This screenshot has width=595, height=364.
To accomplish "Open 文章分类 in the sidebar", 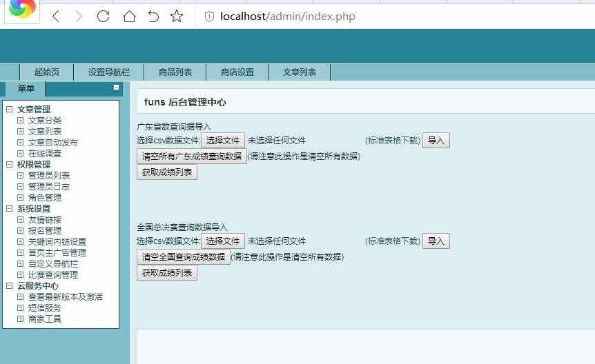I will tap(45, 121).
